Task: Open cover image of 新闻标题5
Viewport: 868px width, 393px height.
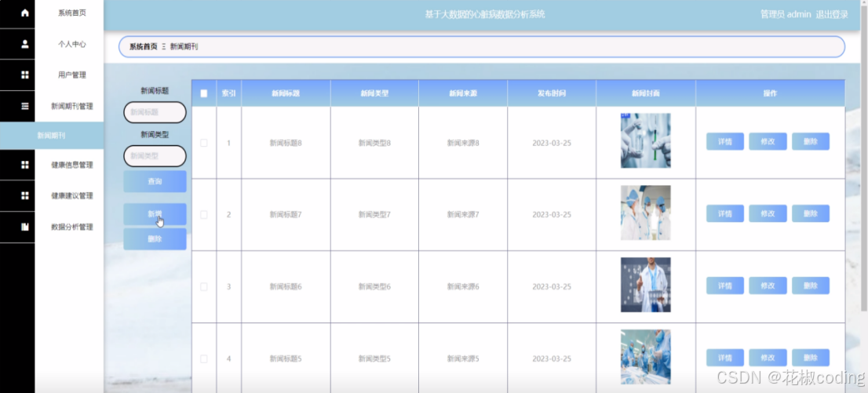Action: tap(645, 357)
